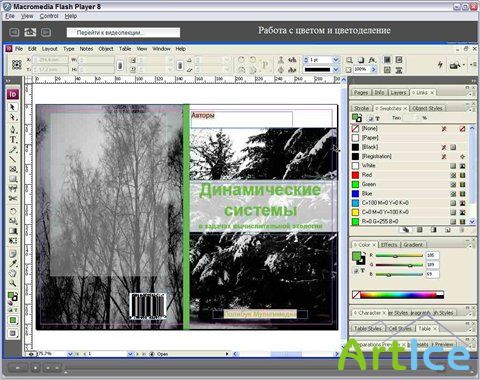This screenshot has height=380, width=480.
Task: Click the fx effects icon in Control panel
Action: [372, 60]
